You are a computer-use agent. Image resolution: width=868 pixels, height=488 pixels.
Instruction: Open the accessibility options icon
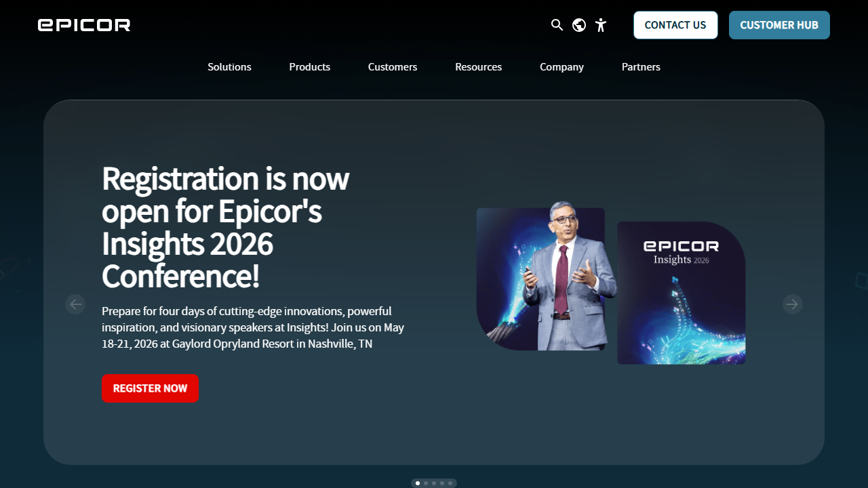point(601,25)
